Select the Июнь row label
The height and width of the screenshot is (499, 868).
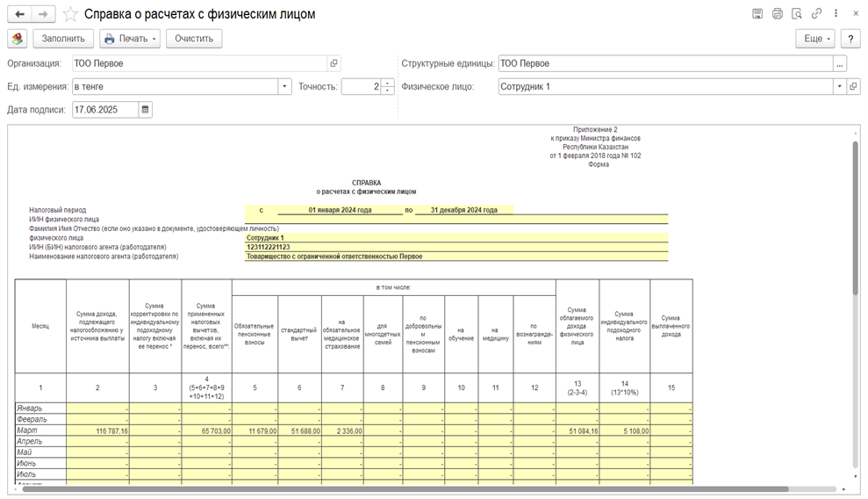point(40,464)
